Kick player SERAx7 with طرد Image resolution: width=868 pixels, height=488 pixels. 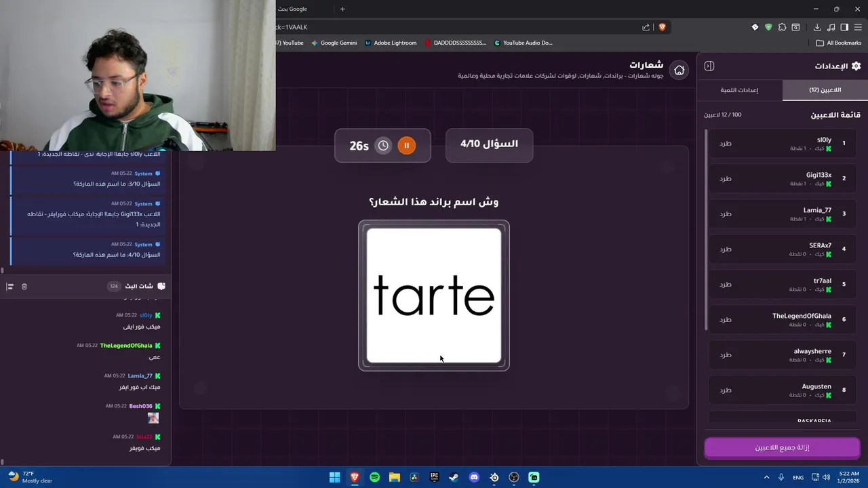(x=726, y=249)
